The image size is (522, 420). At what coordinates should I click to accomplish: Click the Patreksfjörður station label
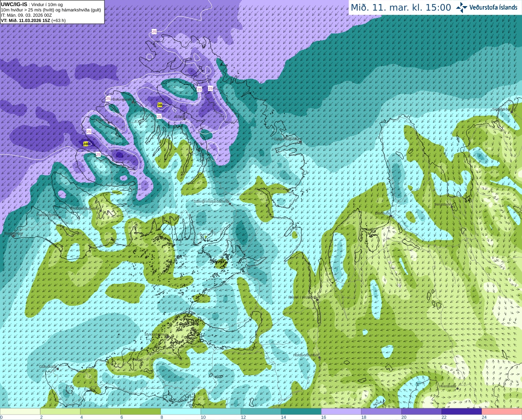tap(48, 214)
